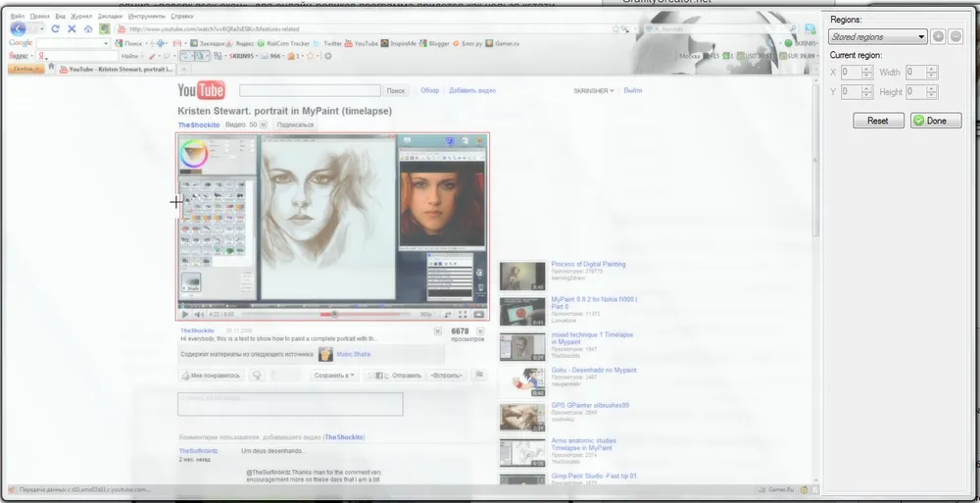Click the browser reload icon
The width and height of the screenshot is (980, 503).
coord(56,29)
